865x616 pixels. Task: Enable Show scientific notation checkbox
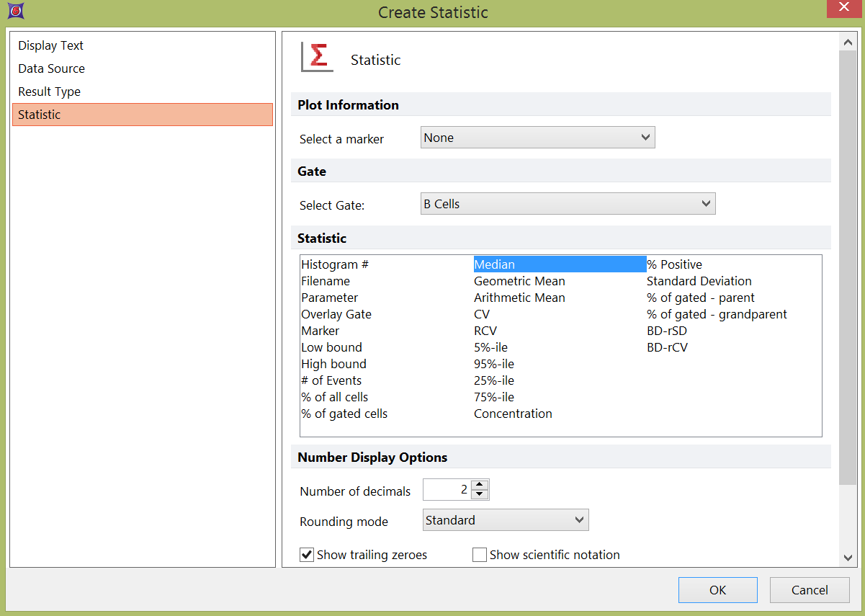click(480, 555)
